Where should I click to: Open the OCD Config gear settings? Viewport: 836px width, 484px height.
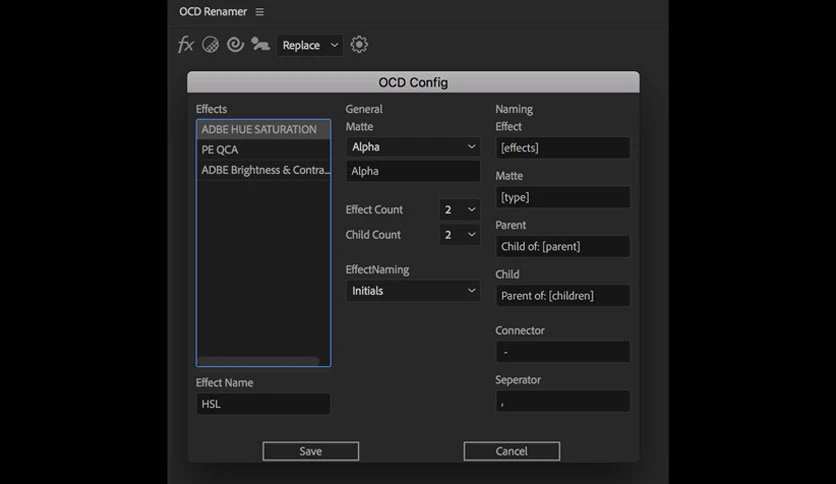[359, 45]
